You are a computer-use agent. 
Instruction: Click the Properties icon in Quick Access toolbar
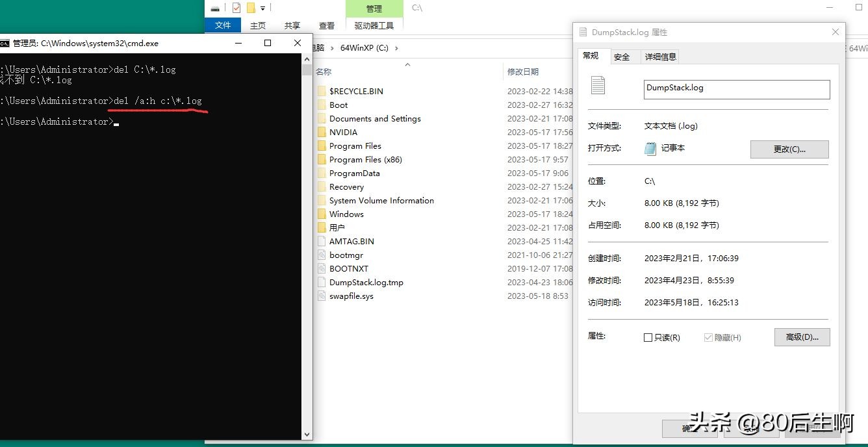point(214,8)
